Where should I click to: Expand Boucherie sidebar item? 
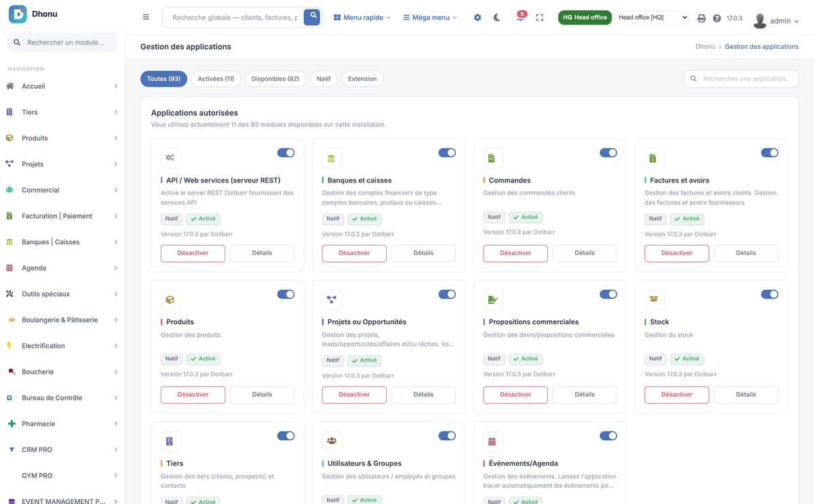[62, 372]
